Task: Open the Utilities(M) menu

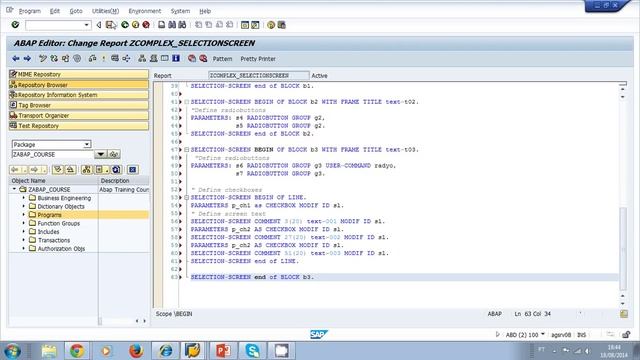Action: (x=105, y=11)
